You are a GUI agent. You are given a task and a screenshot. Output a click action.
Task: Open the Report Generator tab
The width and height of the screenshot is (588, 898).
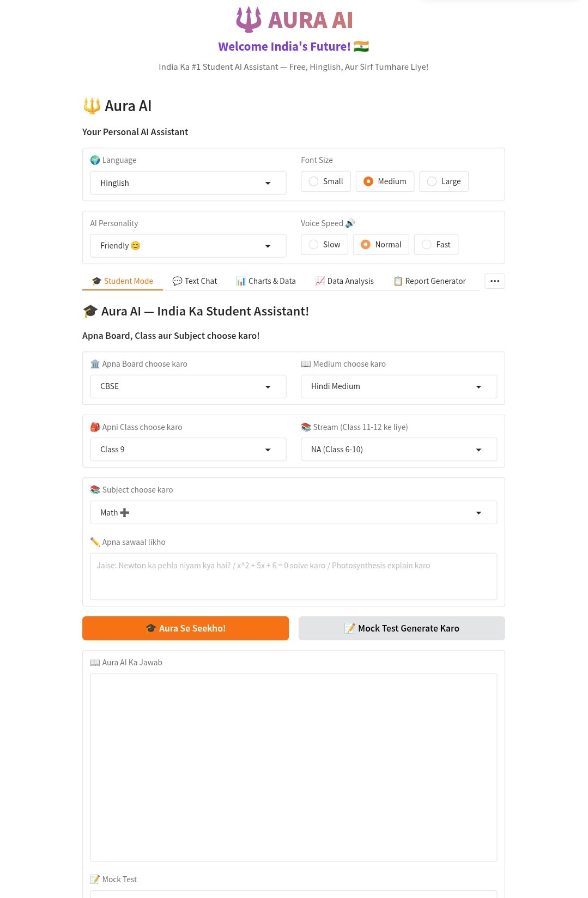click(429, 281)
